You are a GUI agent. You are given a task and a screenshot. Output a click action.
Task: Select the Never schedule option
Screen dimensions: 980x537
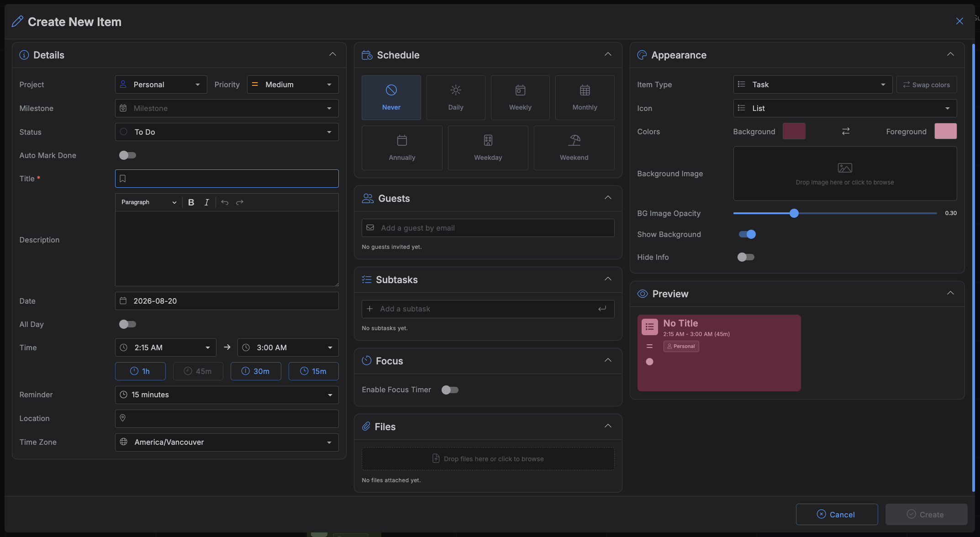click(x=391, y=98)
